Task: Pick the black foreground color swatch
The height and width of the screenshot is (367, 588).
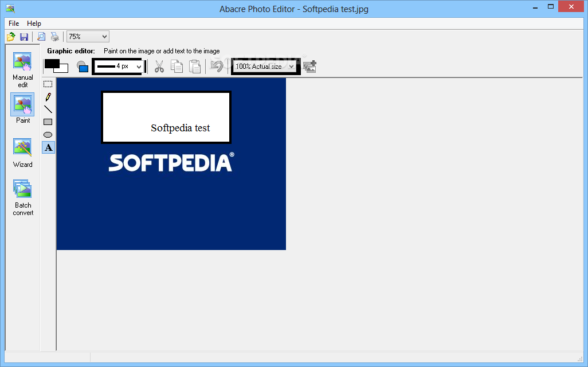Action: click(52, 64)
